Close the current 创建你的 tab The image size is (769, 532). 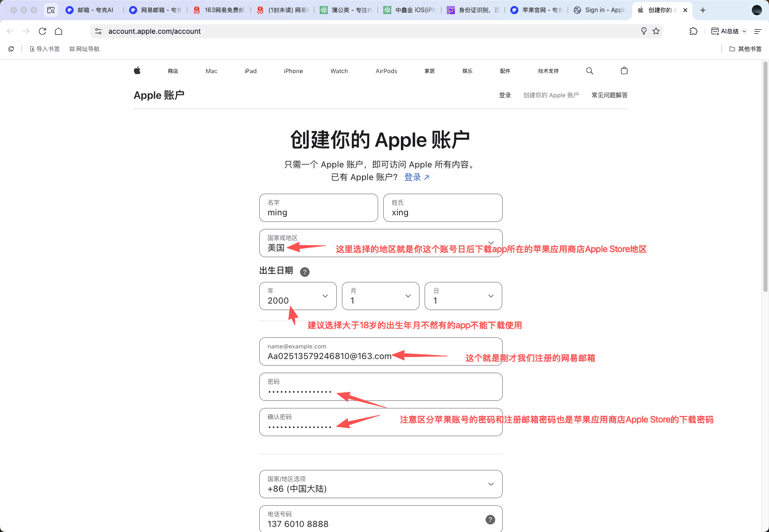click(685, 10)
